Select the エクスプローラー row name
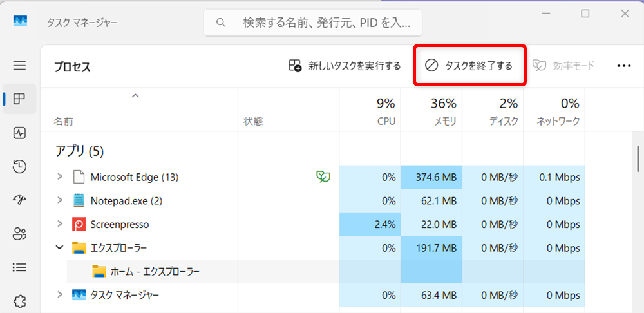 (118, 248)
